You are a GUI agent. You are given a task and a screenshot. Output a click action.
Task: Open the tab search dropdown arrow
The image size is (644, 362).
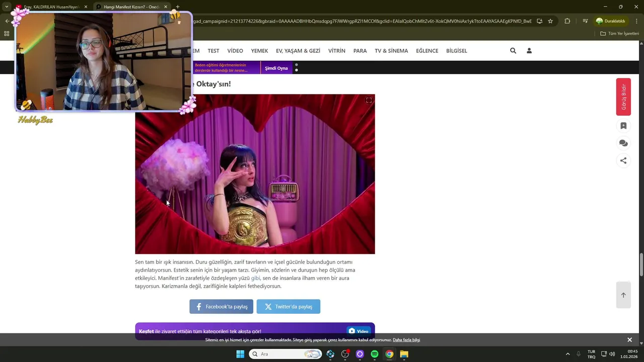point(7,7)
